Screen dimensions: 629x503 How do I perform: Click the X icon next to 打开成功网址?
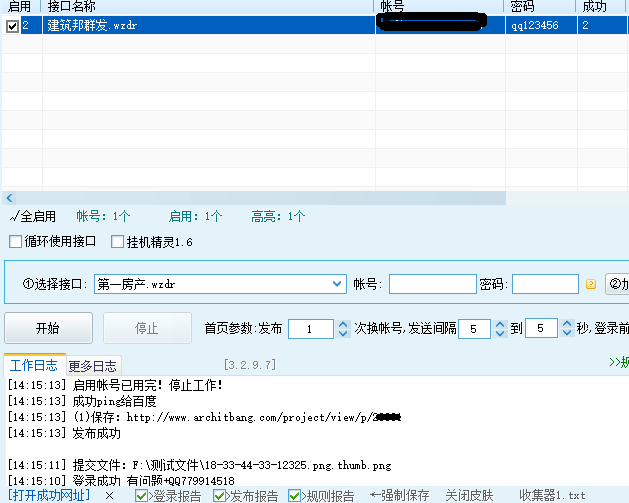pos(109,495)
